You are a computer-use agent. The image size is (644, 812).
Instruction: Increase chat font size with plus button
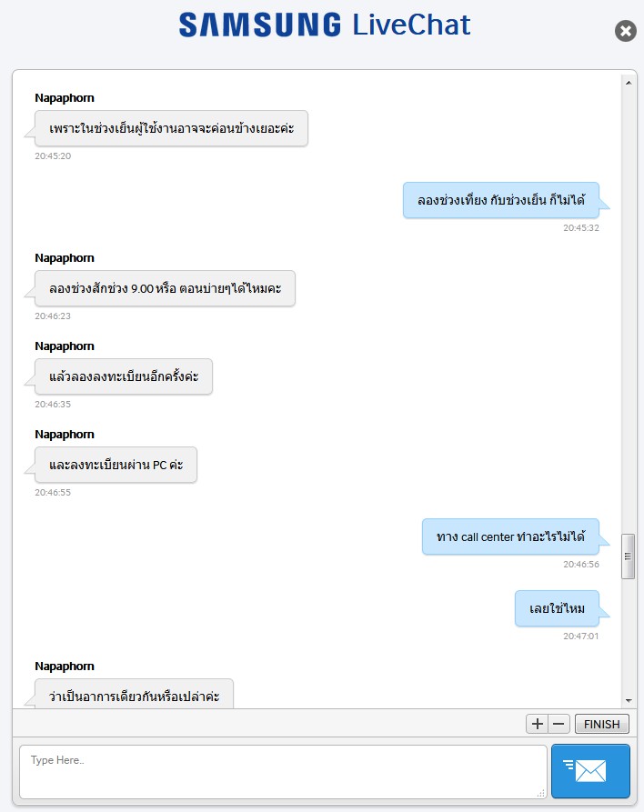click(x=538, y=724)
